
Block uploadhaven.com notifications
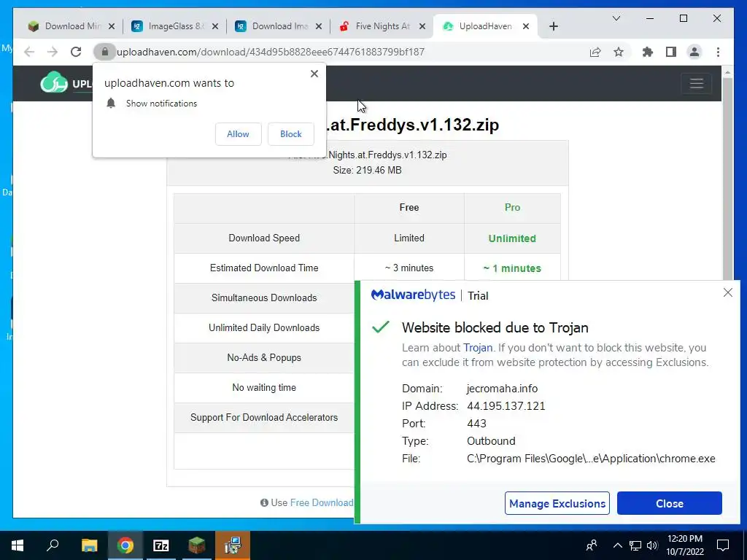point(290,134)
